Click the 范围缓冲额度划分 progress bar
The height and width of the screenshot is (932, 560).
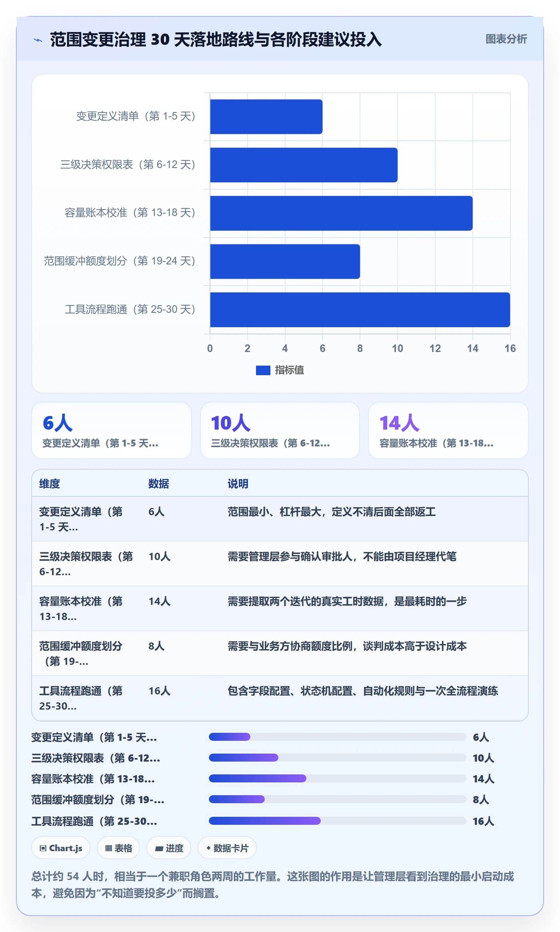coord(337,799)
